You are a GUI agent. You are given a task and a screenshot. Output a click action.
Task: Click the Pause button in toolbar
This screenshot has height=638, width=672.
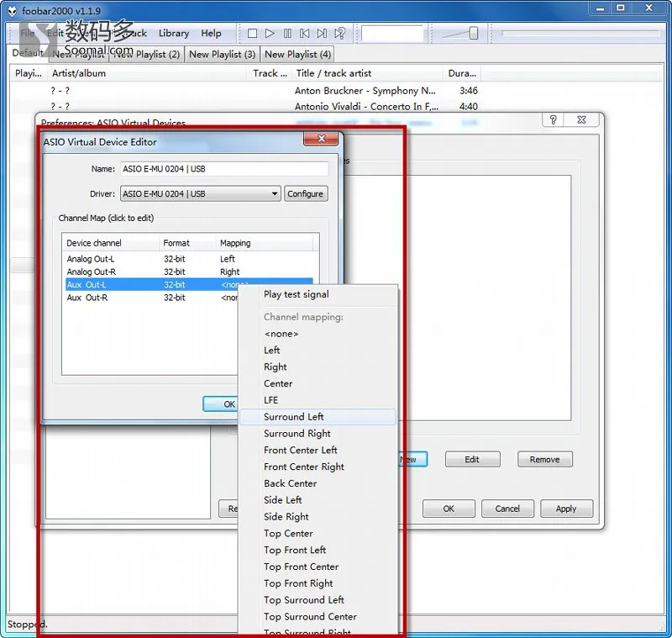(287, 34)
